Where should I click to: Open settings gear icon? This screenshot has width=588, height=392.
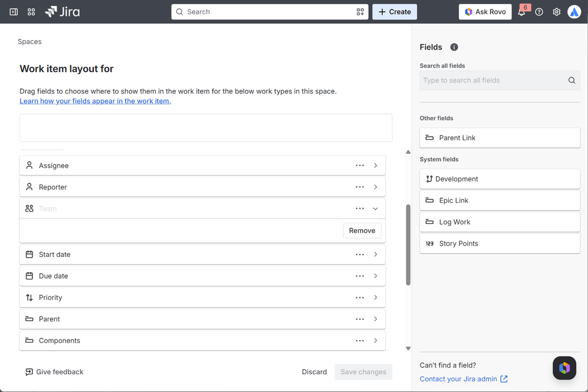(557, 12)
